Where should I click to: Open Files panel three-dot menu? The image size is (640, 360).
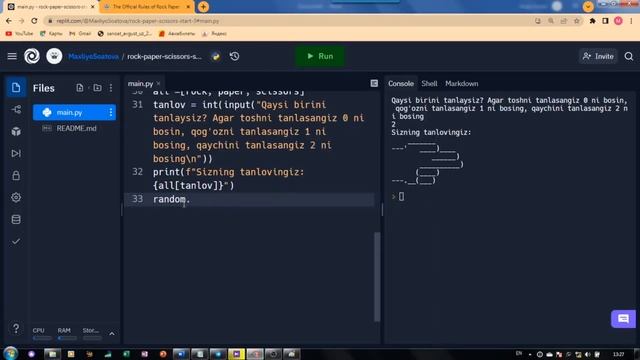(111, 88)
